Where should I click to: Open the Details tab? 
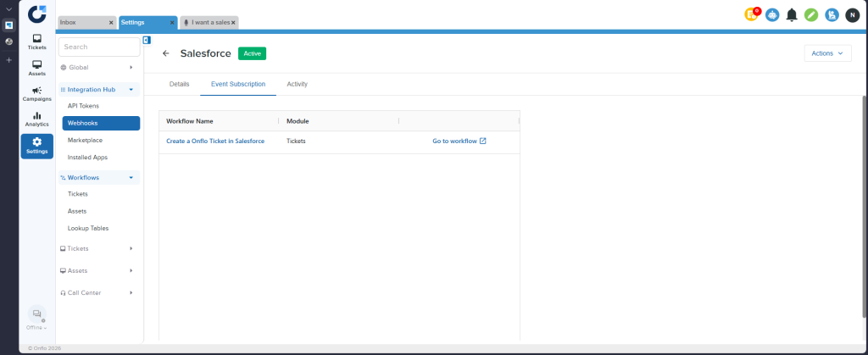[x=180, y=84]
